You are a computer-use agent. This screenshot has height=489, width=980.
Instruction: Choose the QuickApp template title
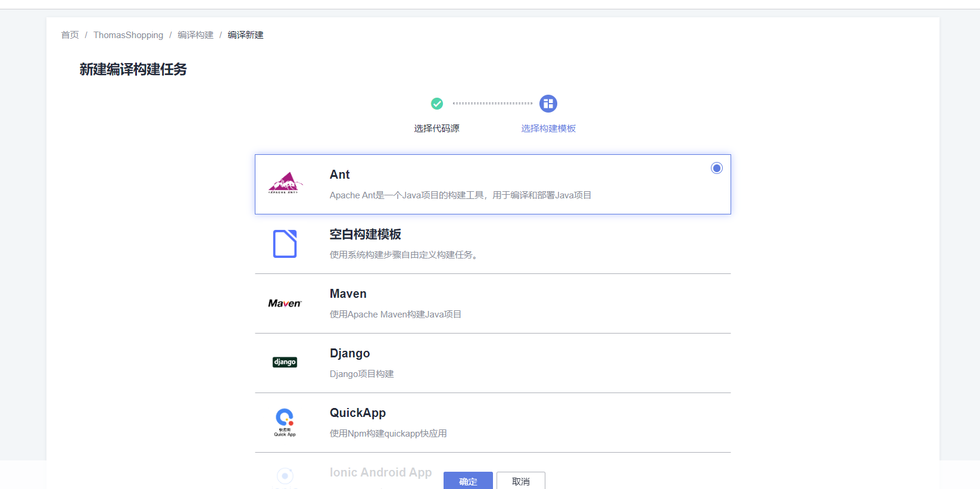click(358, 413)
